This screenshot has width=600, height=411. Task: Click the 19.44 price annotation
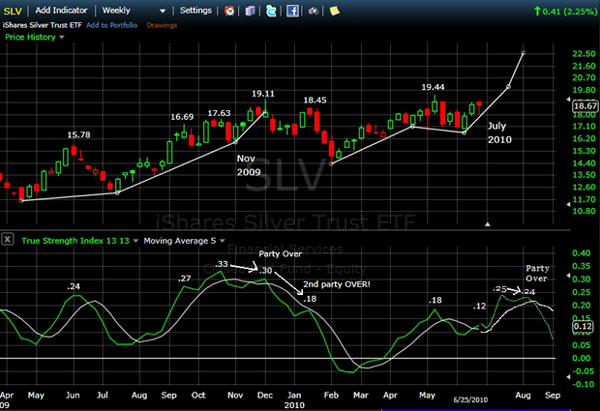pos(433,87)
